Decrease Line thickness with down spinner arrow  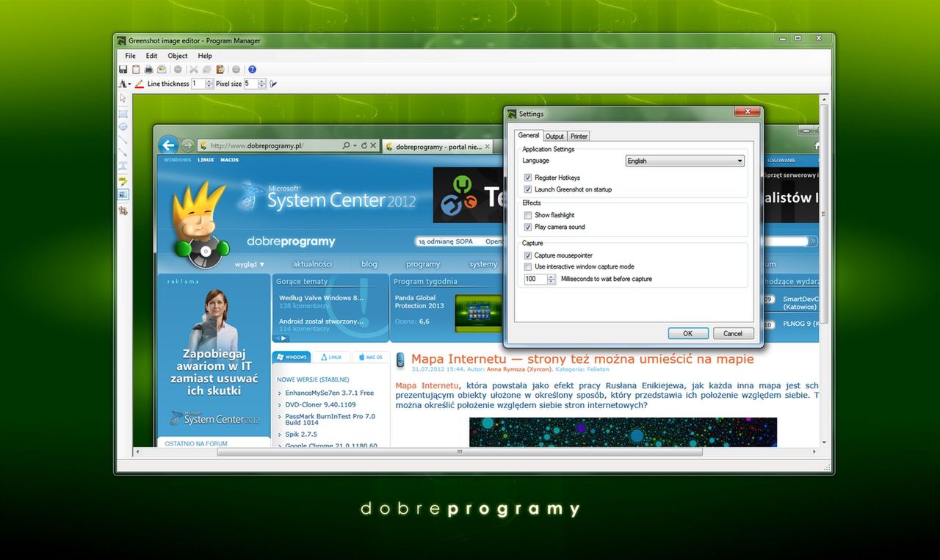(209, 87)
